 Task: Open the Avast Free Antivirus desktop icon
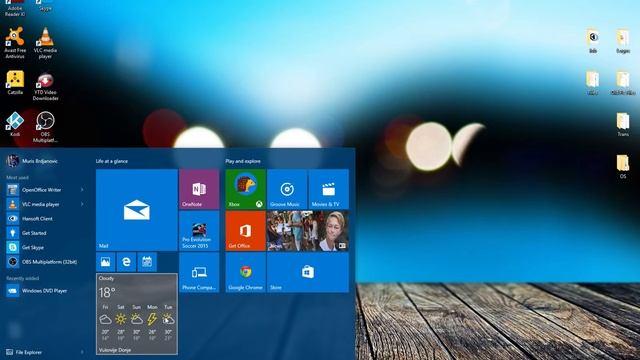click(15, 43)
